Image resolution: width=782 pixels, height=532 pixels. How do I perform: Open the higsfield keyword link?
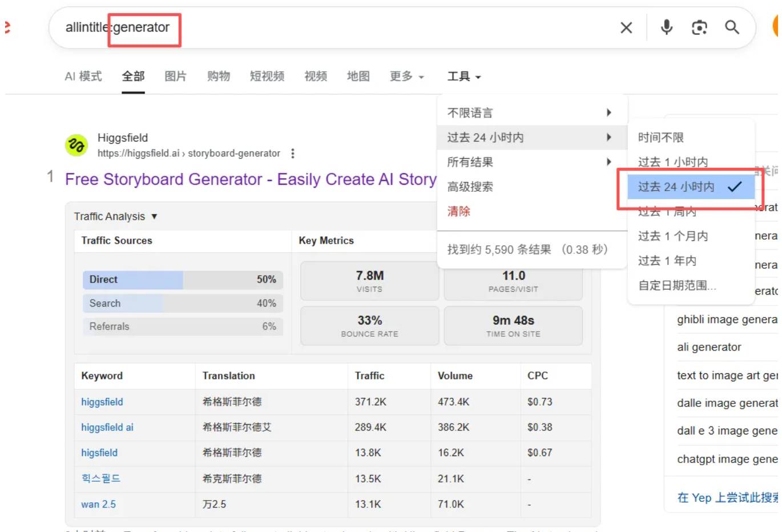(x=99, y=453)
